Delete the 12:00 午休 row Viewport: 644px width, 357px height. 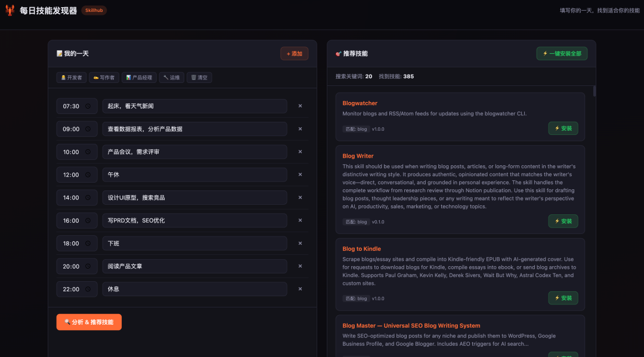(300, 175)
